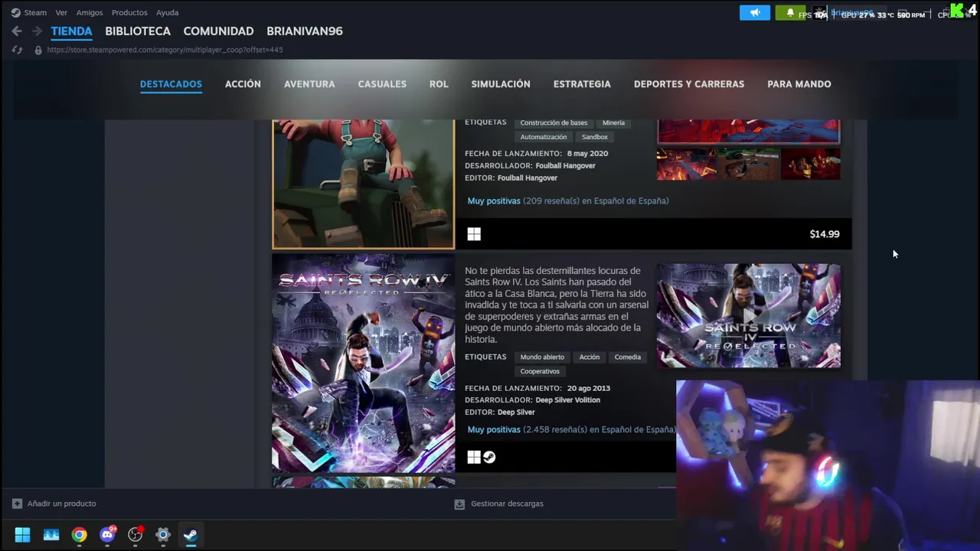Screen dimensions: 980x551
Task: Open the gear settings app in taskbar
Action: click(163, 535)
